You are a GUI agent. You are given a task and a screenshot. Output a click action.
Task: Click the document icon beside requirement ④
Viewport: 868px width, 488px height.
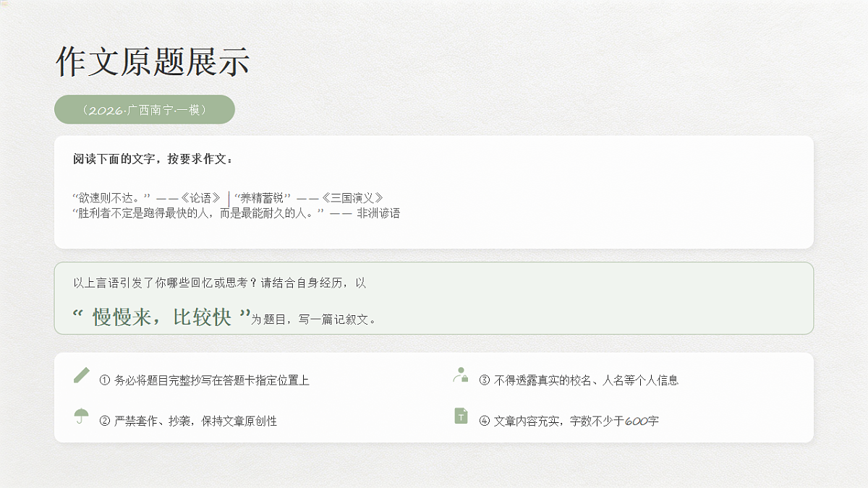pyautogui.click(x=461, y=416)
